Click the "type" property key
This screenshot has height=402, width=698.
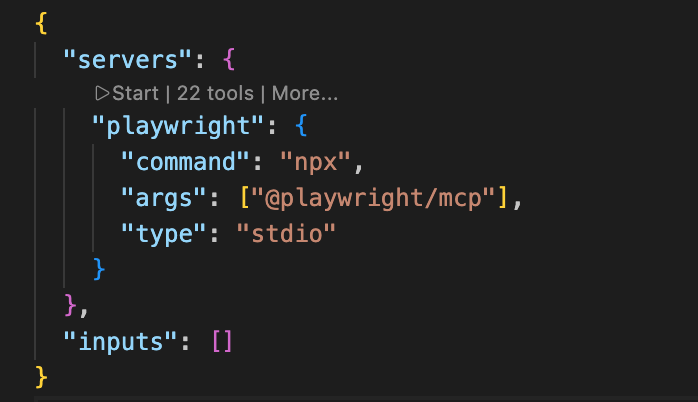[164, 234]
